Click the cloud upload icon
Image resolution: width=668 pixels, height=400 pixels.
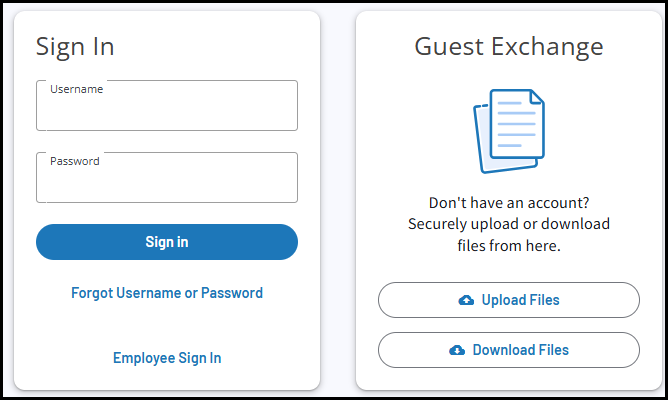tap(466, 300)
